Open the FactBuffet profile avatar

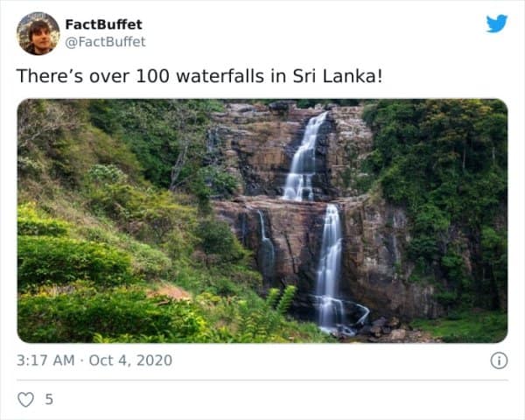(x=38, y=33)
